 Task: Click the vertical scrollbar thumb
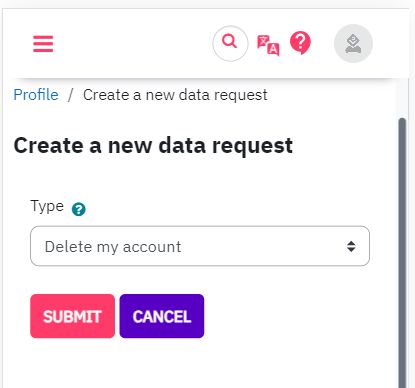pyautogui.click(x=402, y=253)
